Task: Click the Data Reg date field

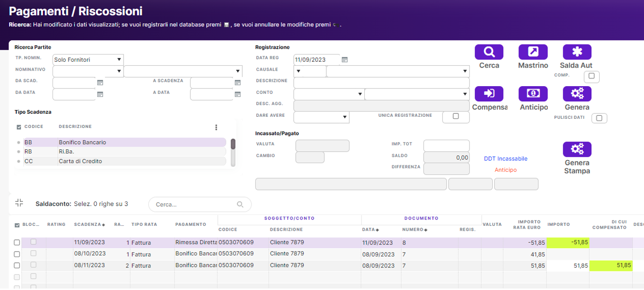Action: coord(317,60)
